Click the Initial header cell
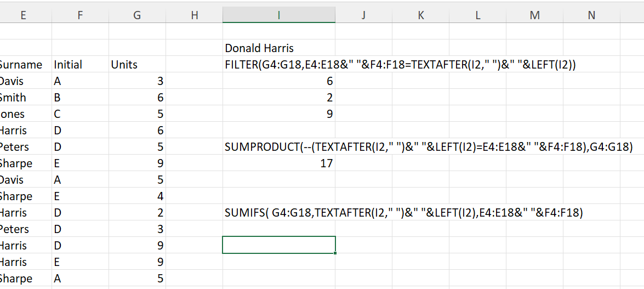 (x=80, y=65)
